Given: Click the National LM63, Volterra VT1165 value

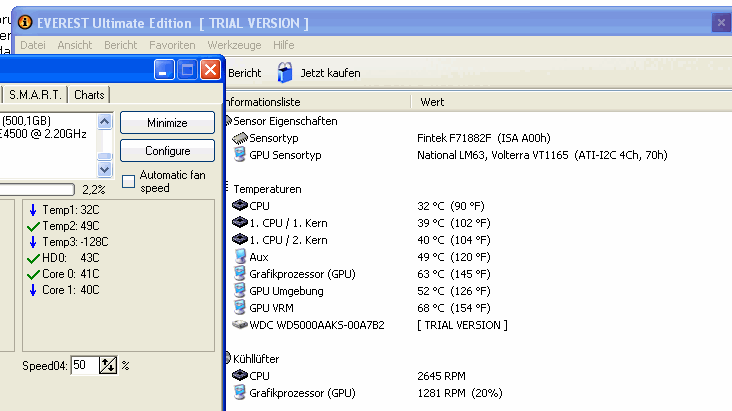Looking at the screenshot, I should (542, 155).
